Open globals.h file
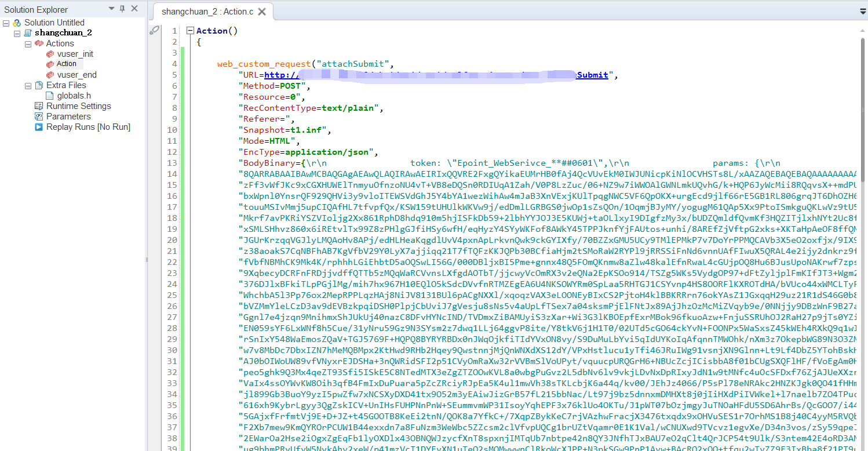Image resolution: width=868 pixels, height=451 pixels. coord(74,96)
